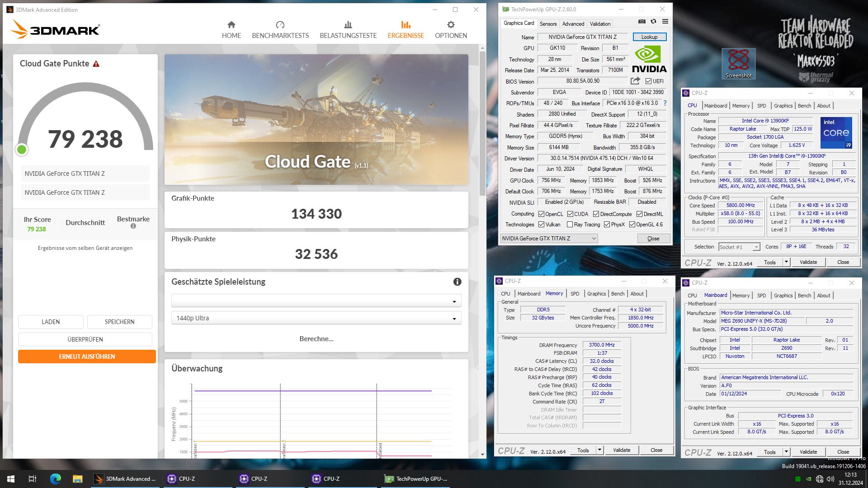Click the green score indicator on the gauge
The image size is (868, 488).
click(x=22, y=150)
